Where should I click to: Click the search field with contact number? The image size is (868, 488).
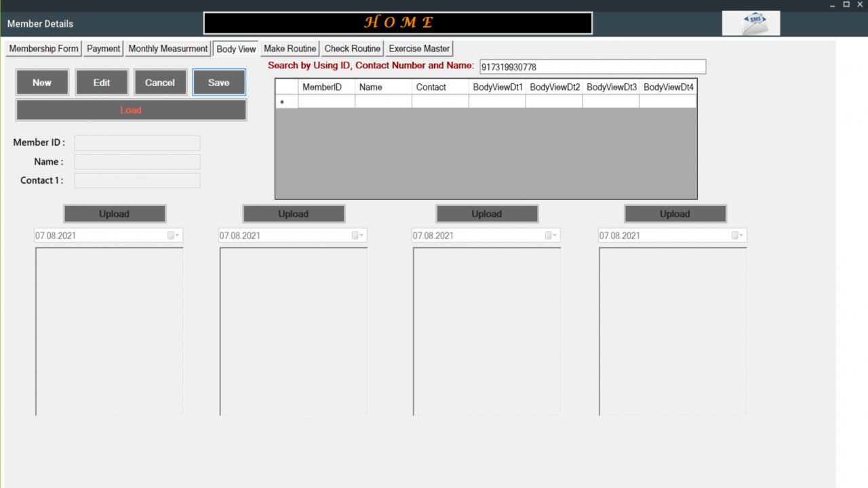point(593,67)
